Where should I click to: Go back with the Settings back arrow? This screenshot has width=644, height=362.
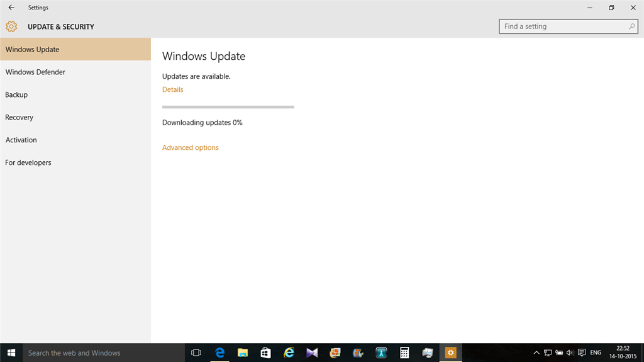click(11, 8)
